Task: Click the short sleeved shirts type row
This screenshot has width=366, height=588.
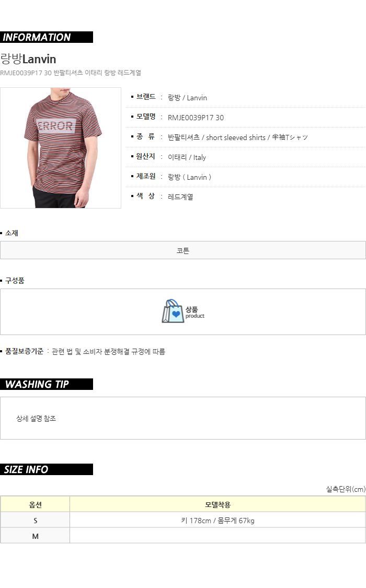Action: [x=245, y=137]
